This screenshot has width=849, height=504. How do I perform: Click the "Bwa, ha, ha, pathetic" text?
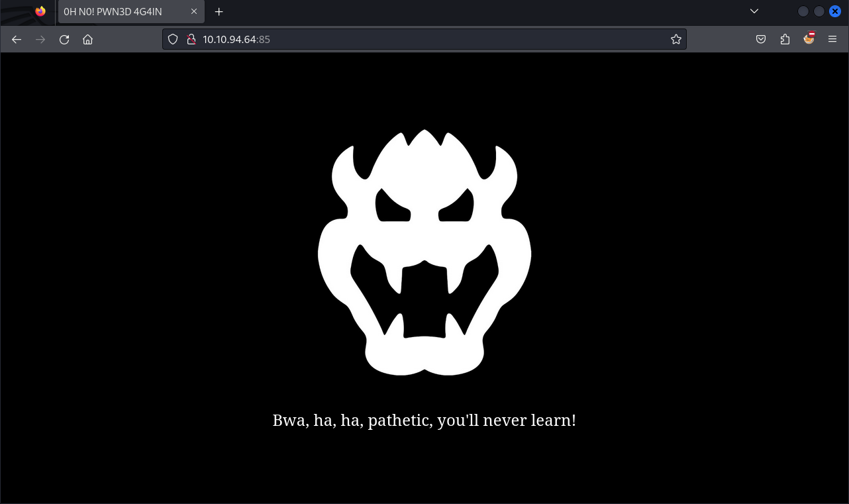click(x=424, y=420)
